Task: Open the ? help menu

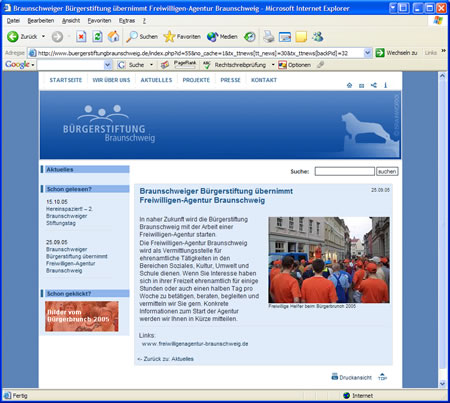Action: click(144, 21)
